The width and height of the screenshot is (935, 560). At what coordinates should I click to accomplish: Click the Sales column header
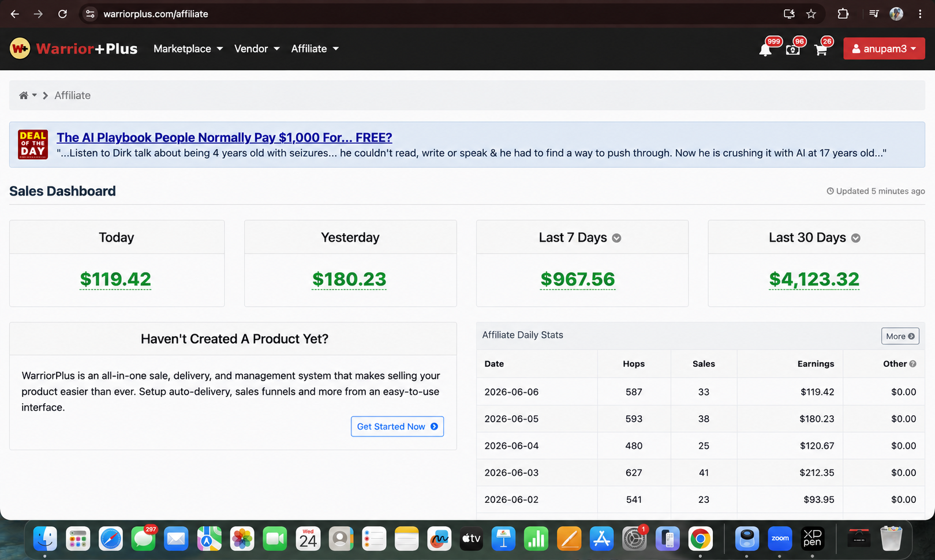click(704, 364)
